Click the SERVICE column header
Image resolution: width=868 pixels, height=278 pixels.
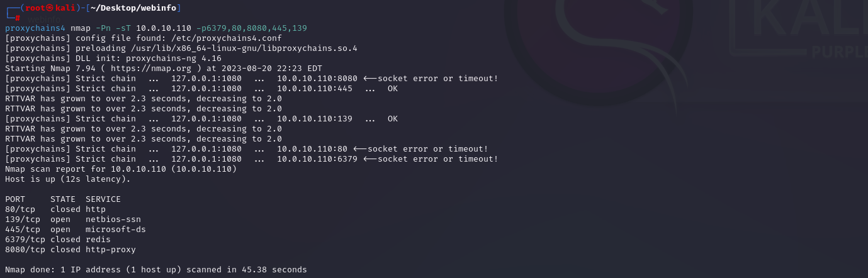[103, 199]
